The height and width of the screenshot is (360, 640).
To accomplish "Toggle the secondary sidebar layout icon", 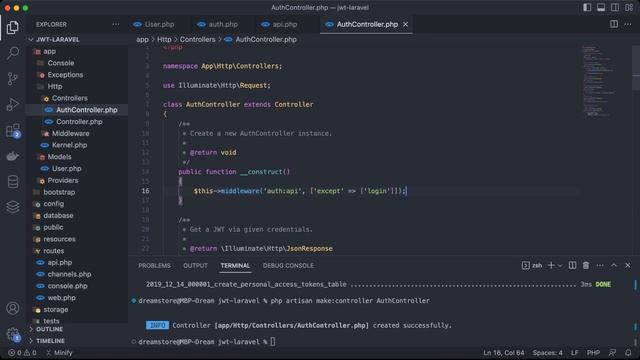I will [x=615, y=7].
